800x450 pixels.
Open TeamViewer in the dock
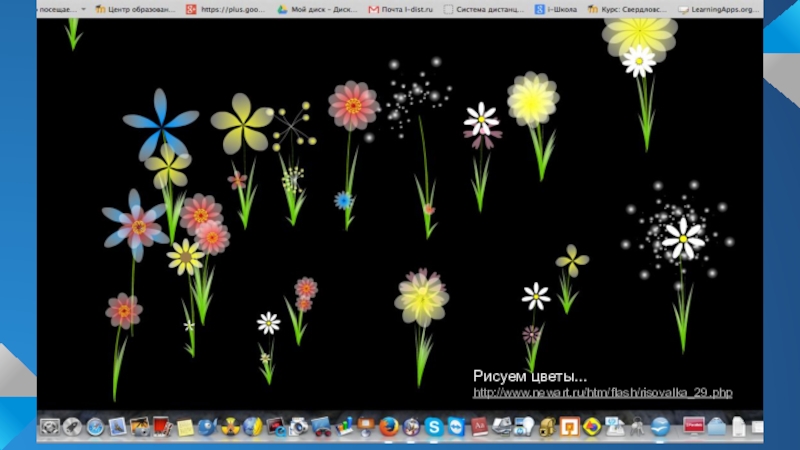[x=457, y=427]
